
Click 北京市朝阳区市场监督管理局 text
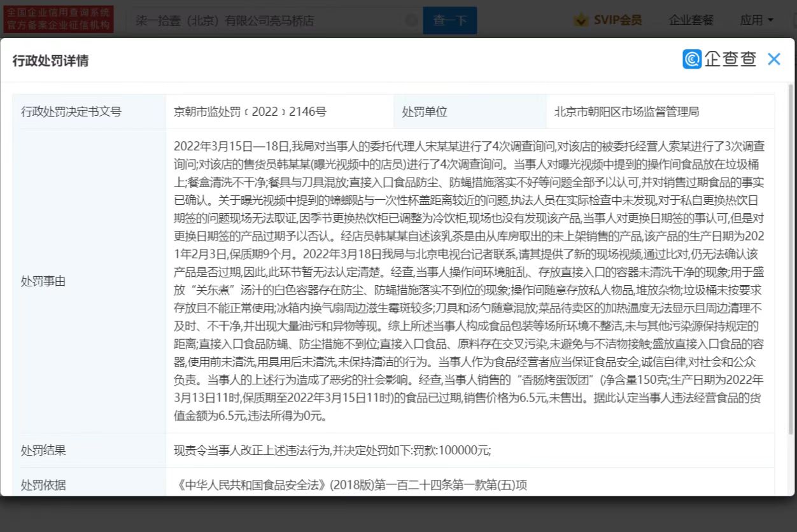[x=626, y=112]
